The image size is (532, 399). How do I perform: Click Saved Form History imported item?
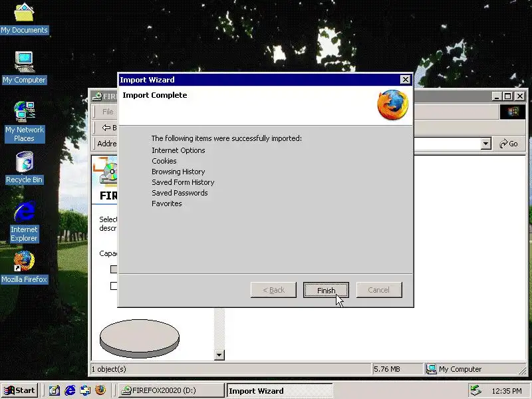(x=184, y=182)
